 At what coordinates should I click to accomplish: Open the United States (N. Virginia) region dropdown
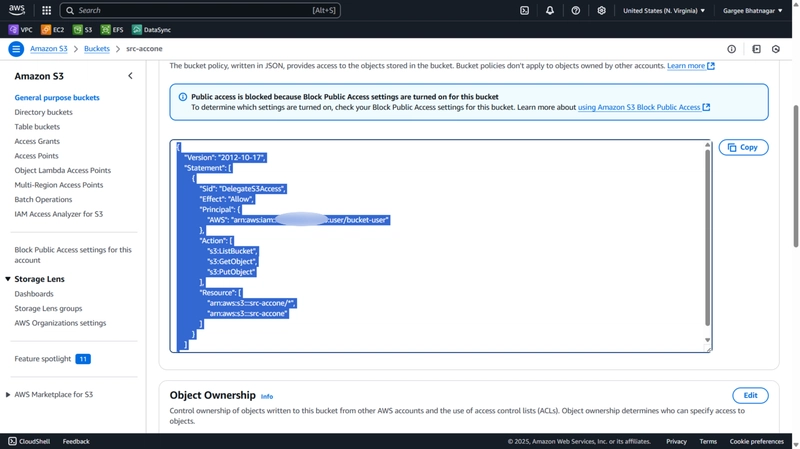pos(664,10)
